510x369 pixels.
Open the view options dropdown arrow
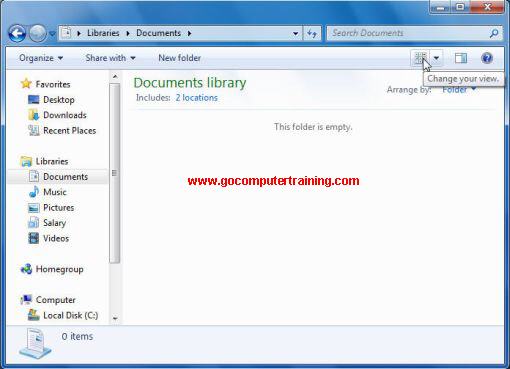(x=436, y=58)
